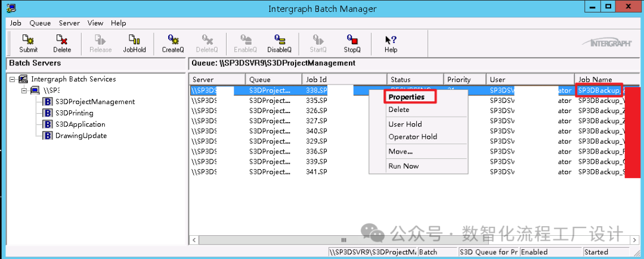Sort by the Priority column header

pyautogui.click(x=465, y=80)
